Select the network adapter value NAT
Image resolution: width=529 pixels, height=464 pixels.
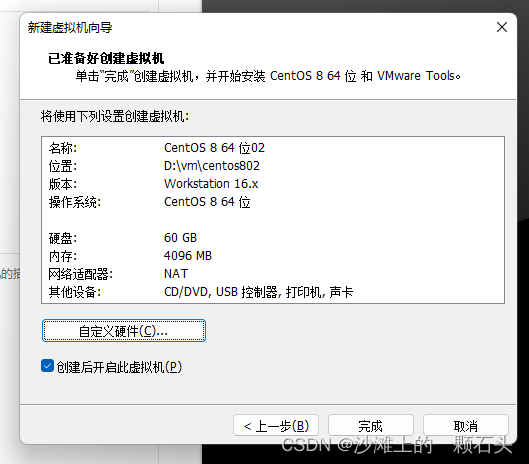(x=176, y=274)
